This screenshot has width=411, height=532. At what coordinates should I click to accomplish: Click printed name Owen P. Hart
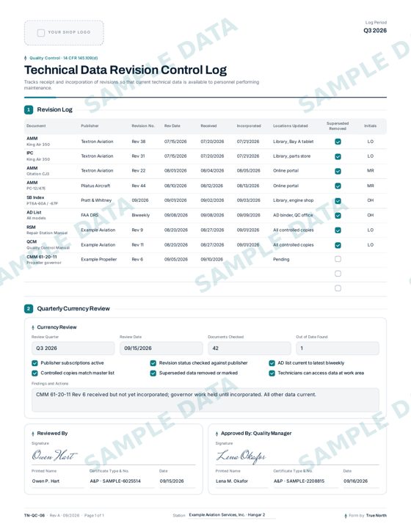(x=46, y=481)
